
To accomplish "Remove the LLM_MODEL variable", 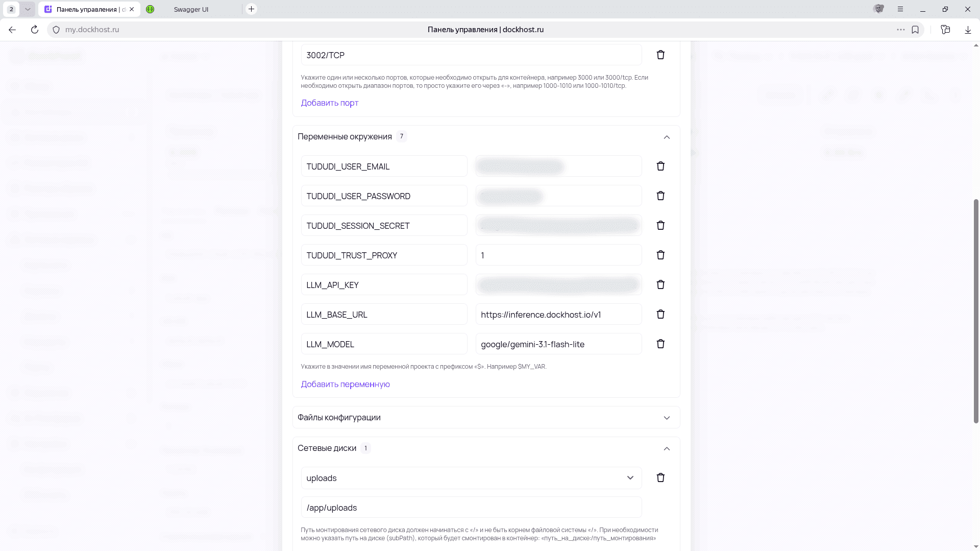I will click(x=660, y=344).
